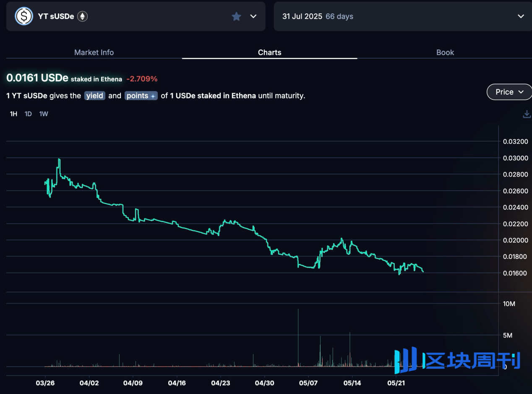Click the 10M volume axis label

tap(509, 304)
